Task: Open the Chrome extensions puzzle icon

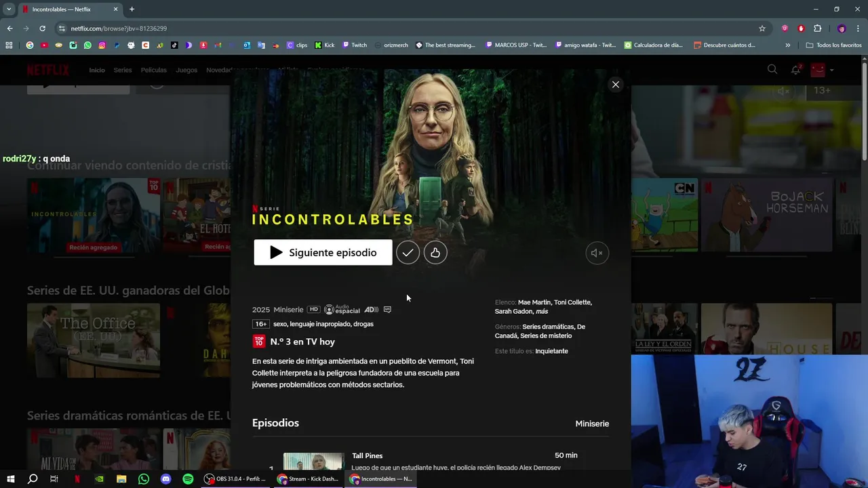Action: [x=817, y=28]
